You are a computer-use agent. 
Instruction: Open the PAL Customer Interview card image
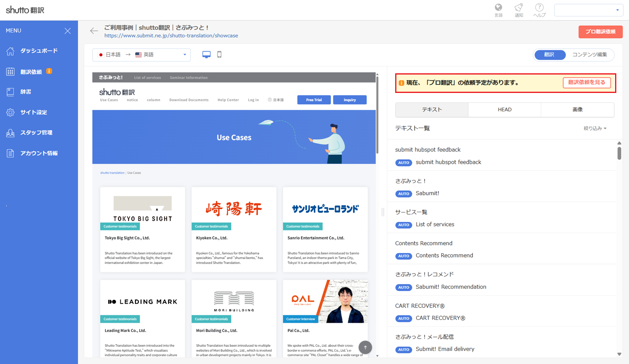[325, 301]
